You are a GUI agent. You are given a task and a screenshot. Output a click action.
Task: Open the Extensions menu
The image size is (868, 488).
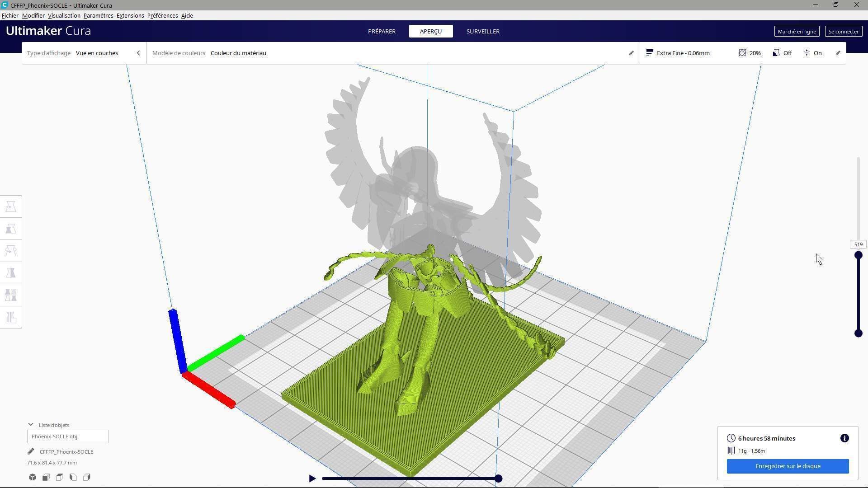click(130, 15)
